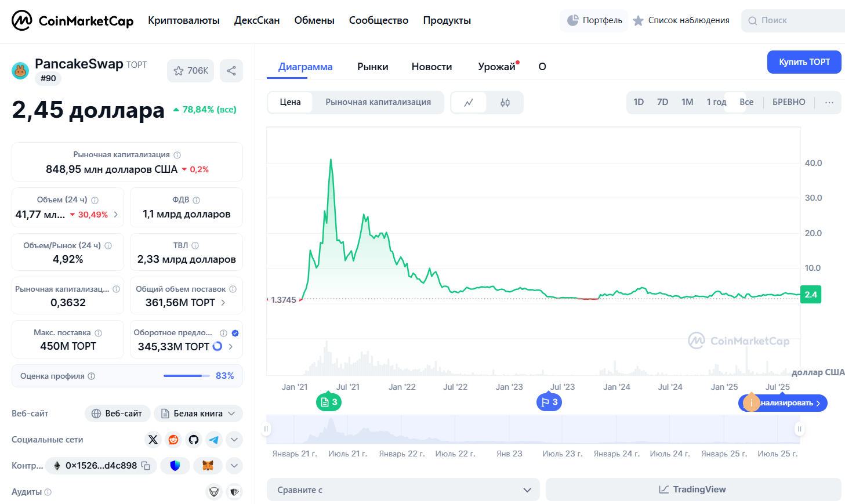Click the Поиск search field
Screen dimensions: 845x504
point(795,20)
